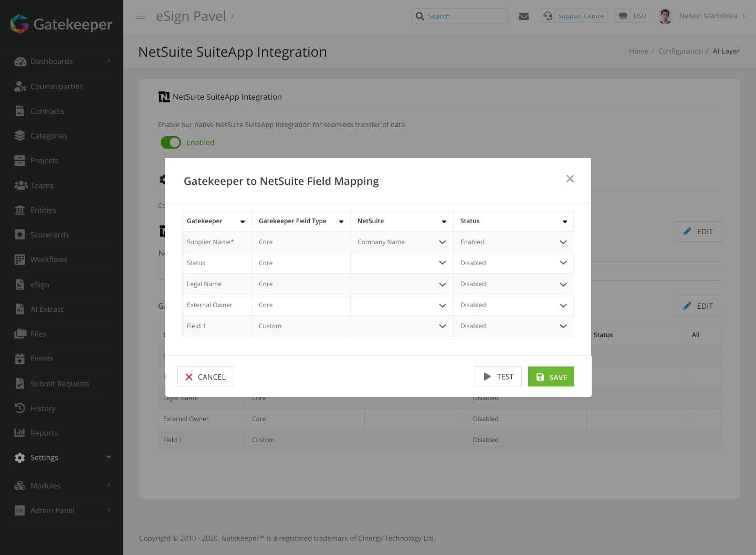Click the Search input field
The height and width of the screenshot is (555, 756).
[459, 16]
